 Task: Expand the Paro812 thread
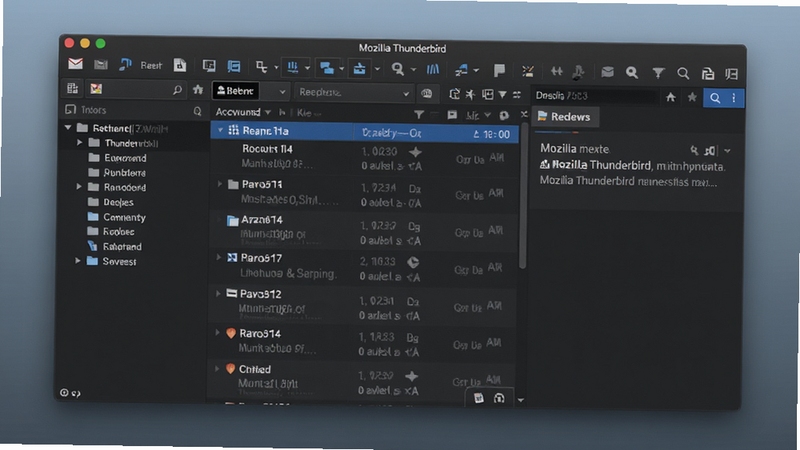click(218, 293)
